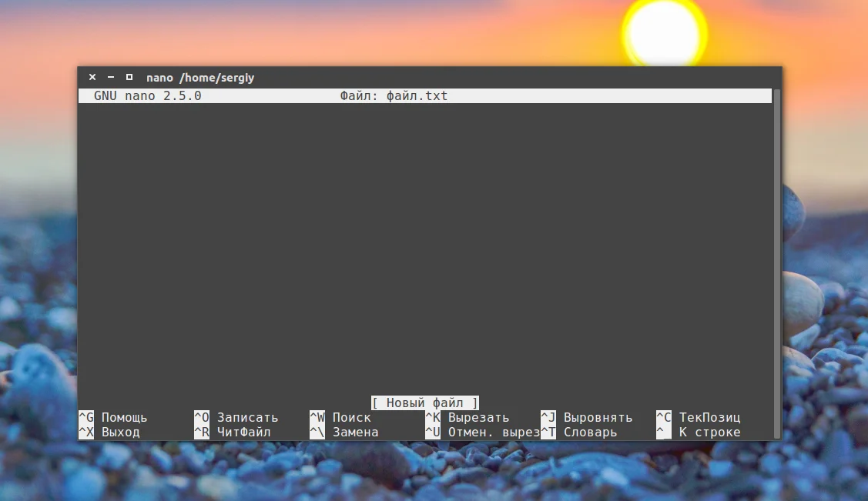Click the ^W Поиск shortcut
Screen dimensions: 868x501
click(x=340, y=417)
